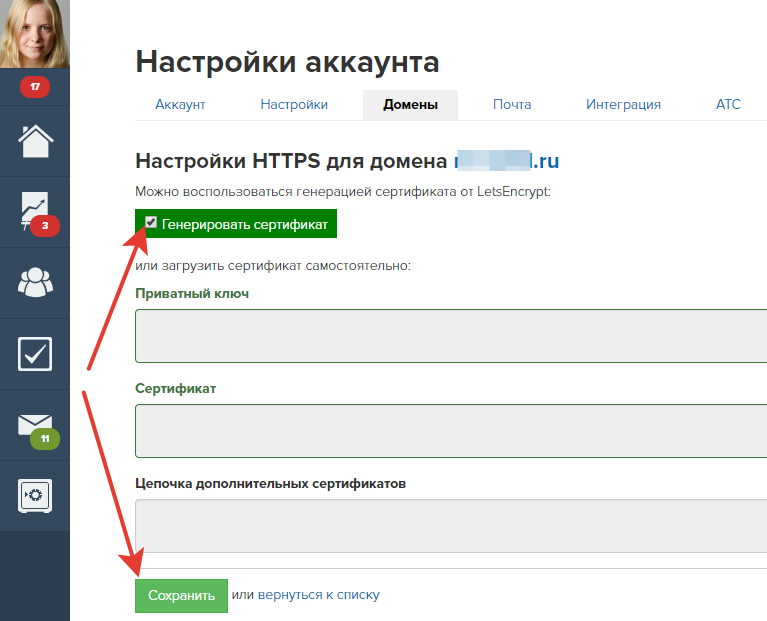Open the safe vault icon in sidebar
The height and width of the screenshot is (621, 767).
(35, 496)
